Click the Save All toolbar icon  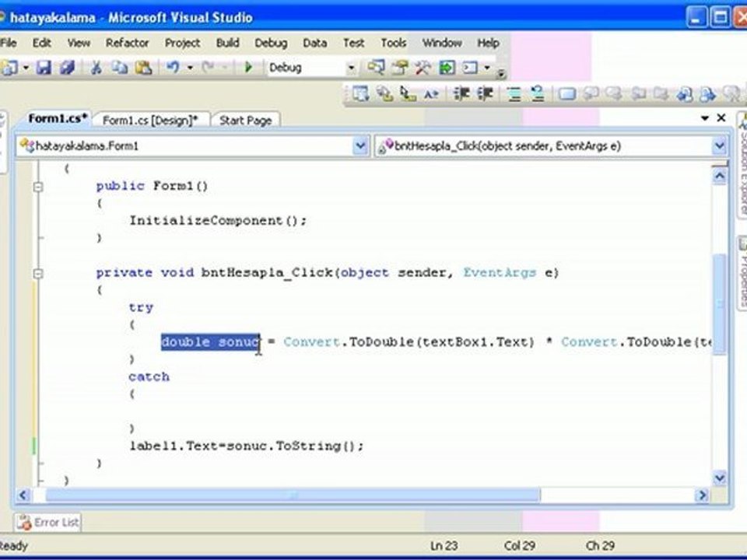tap(67, 68)
